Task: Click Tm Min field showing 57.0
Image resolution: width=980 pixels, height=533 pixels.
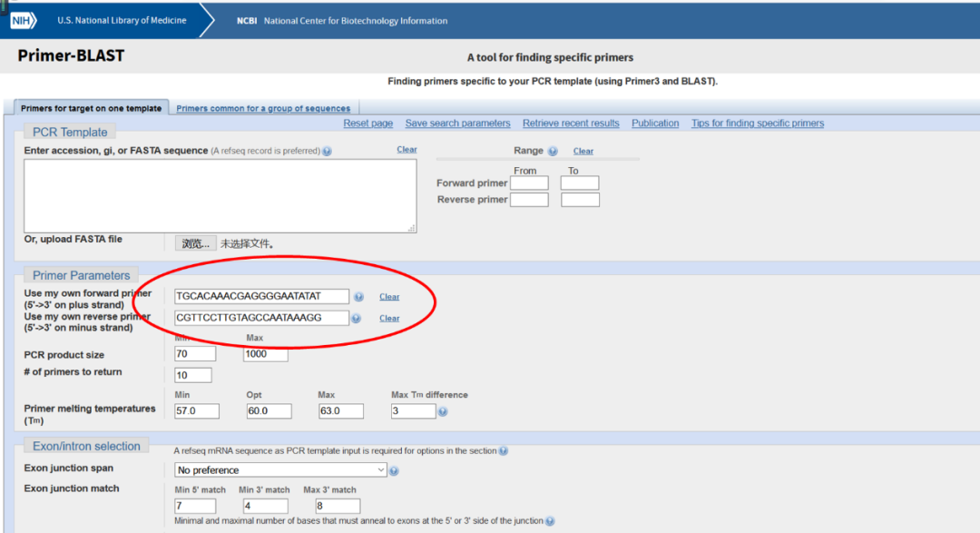Action: pyautogui.click(x=197, y=411)
